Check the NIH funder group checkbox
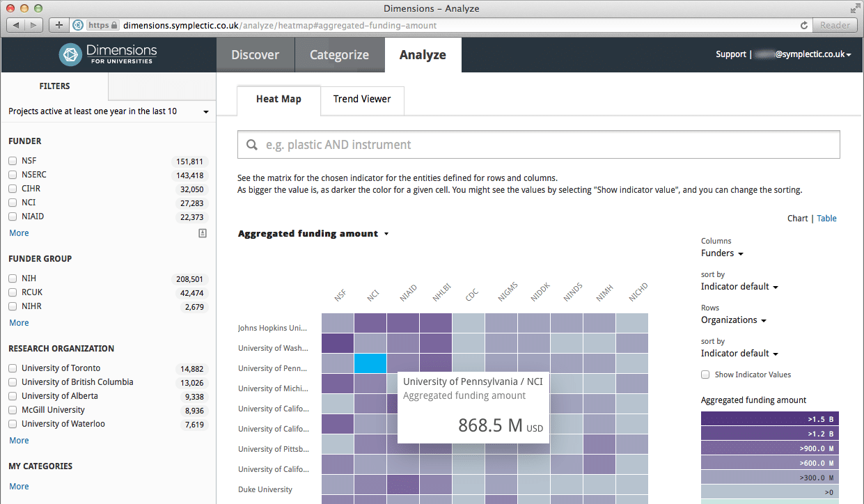Image resolution: width=864 pixels, height=504 pixels. (x=13, y=278)
